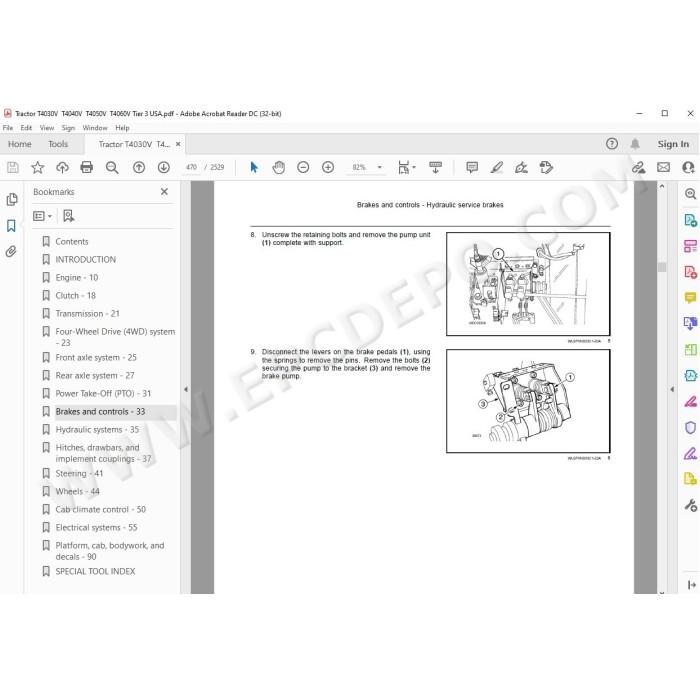Toggle scrolling mode icon
The image size is (700, 700).
pos(435,167)
